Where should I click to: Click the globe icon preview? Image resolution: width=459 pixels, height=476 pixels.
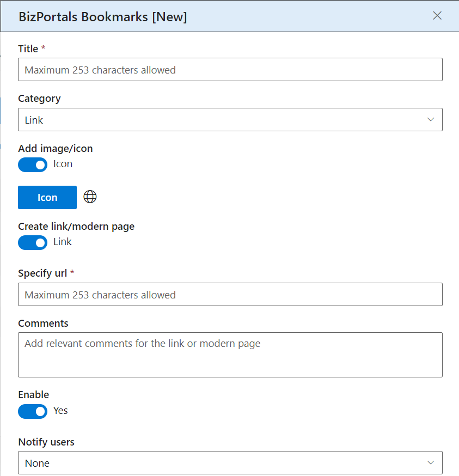coord(90,197)
